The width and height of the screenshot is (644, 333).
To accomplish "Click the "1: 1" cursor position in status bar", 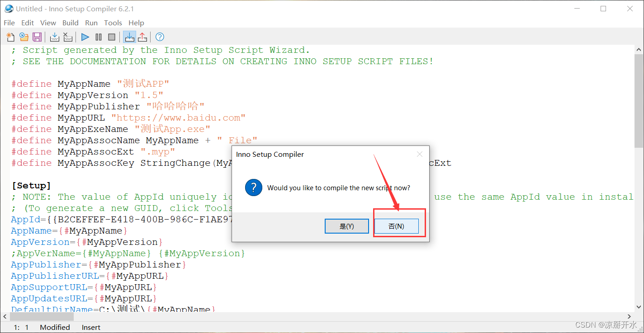I will (21, 327).
